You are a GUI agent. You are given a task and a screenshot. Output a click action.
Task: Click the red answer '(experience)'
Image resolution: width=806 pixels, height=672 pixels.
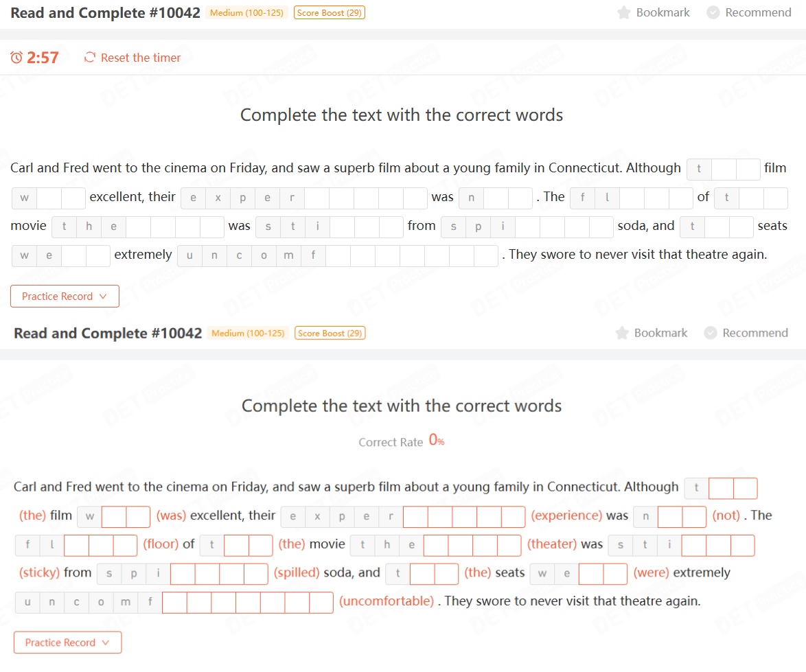pyautogui.click(x=566, y=515)
